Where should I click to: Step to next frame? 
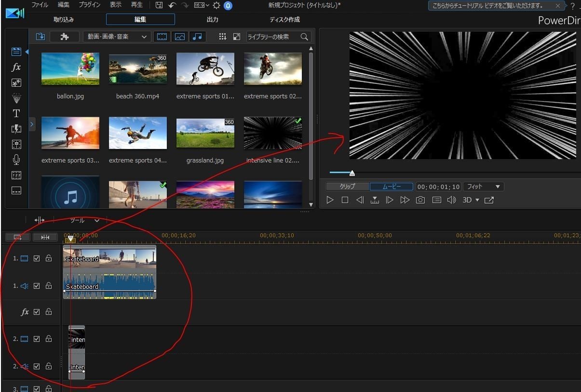point(390,200)
